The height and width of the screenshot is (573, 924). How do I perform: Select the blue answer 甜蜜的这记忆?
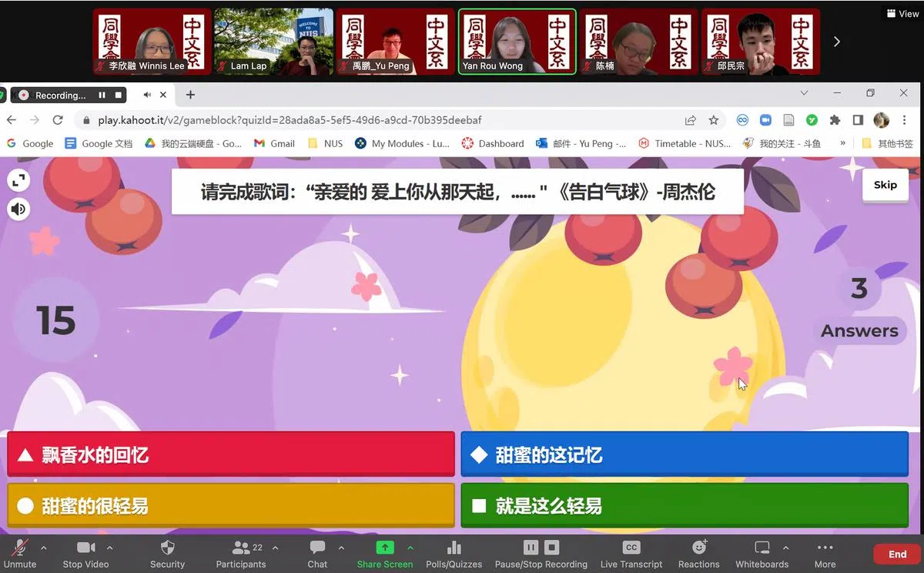click(x=684, y=454)
